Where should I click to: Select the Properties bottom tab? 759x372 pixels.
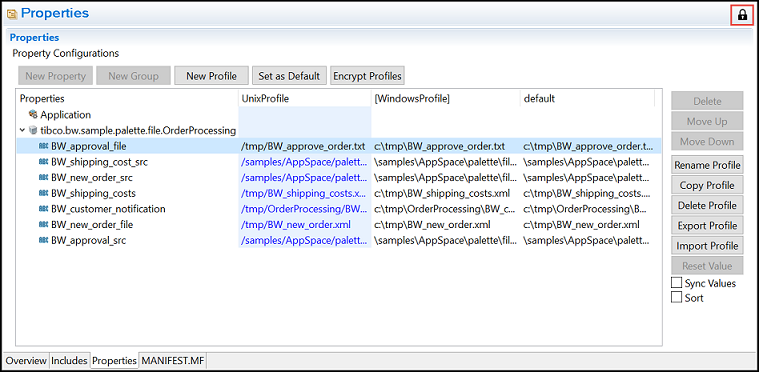point(114,360)
